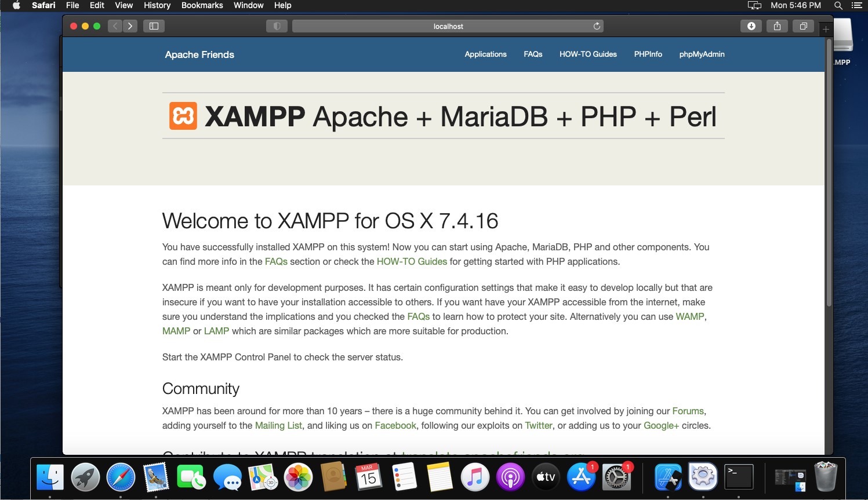Screen dimensions: 868x500
Task: Reload the localhost page
Action: click(x=597, y=26)
